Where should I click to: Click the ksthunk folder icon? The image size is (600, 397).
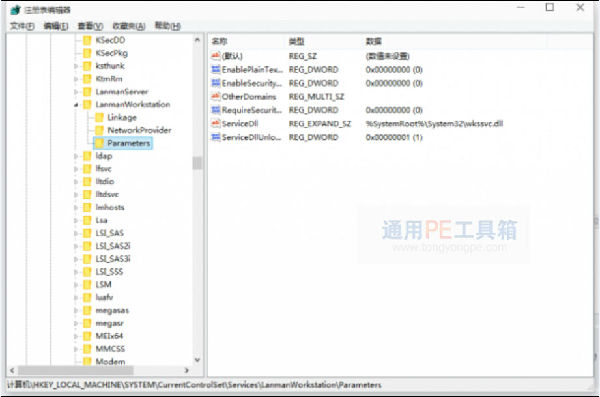click(x=87, y=66)
